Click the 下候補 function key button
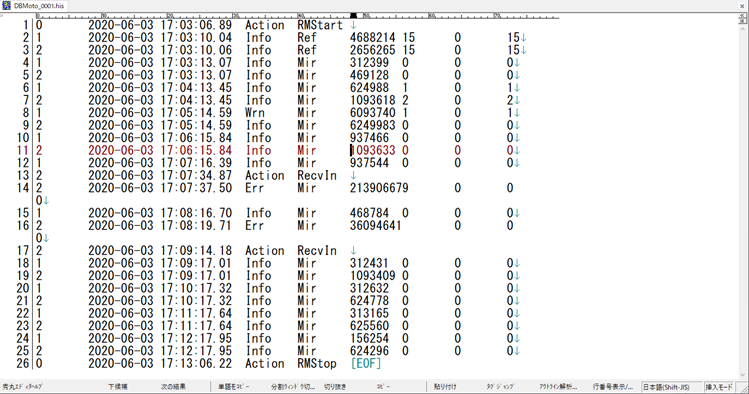749x394 pixels. point(118,387)
